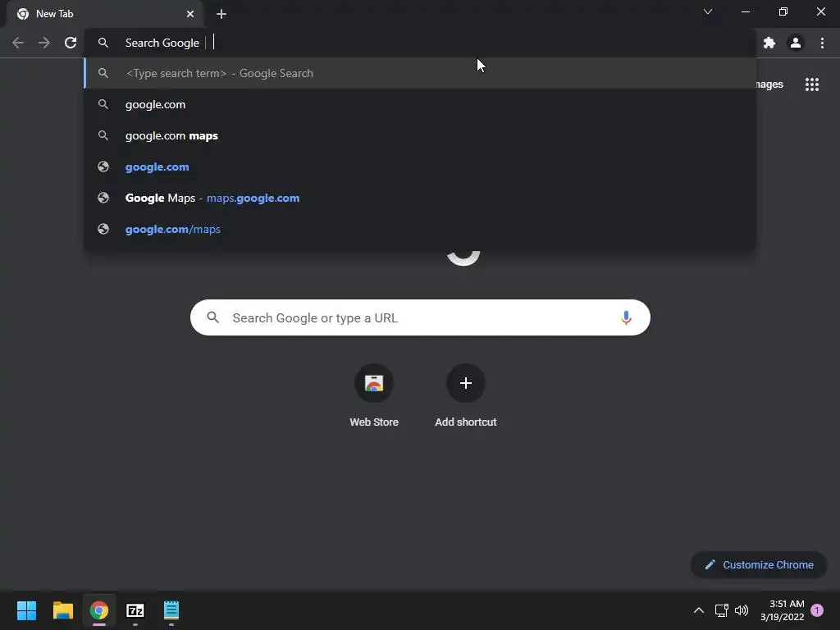Expand the tab search chevron
The width and height of the screenshot is (840, 630).
[708, 11]
